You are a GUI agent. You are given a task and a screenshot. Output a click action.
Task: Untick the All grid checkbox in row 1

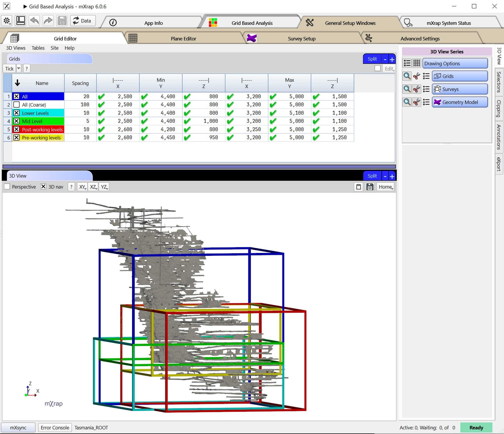[x=16, y=96]
